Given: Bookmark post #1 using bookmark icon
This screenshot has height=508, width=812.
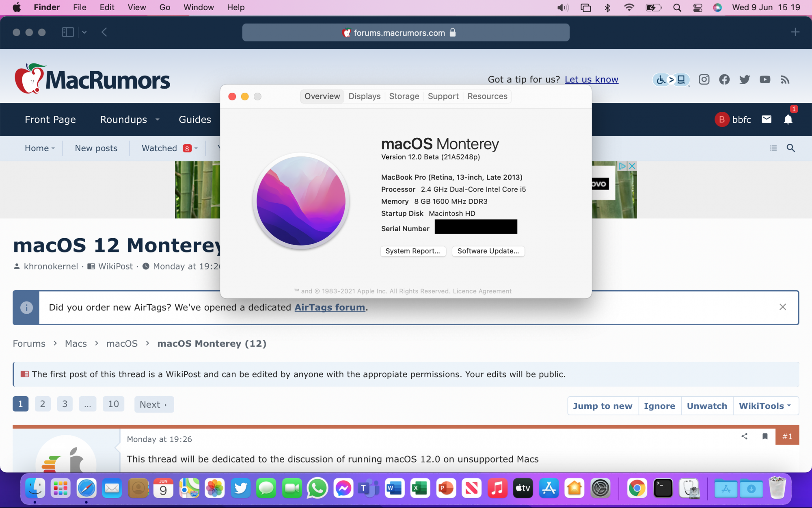Looking at the screenshot, I should (765, 436).
